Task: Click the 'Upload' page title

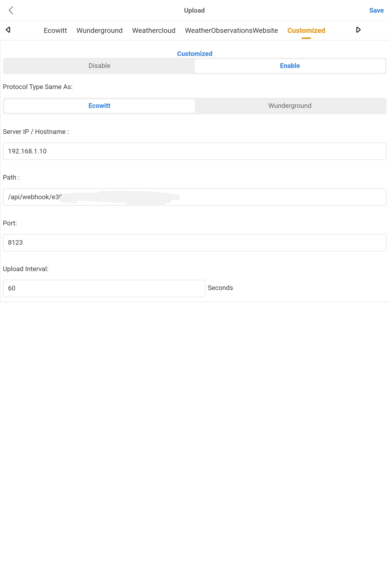Action: click(194, 10)
